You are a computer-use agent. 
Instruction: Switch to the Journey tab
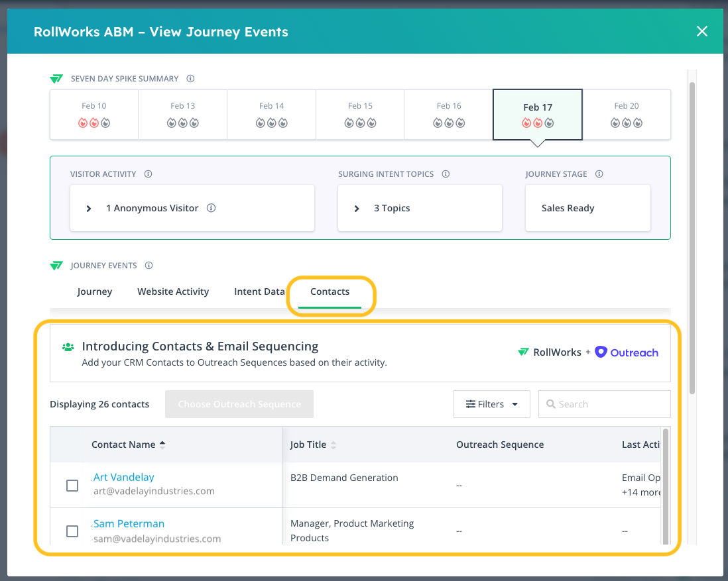tap(95, 291)
